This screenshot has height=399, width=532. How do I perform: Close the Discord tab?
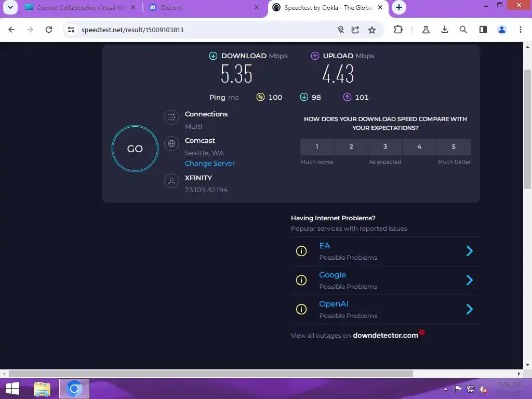coord(257,7)
